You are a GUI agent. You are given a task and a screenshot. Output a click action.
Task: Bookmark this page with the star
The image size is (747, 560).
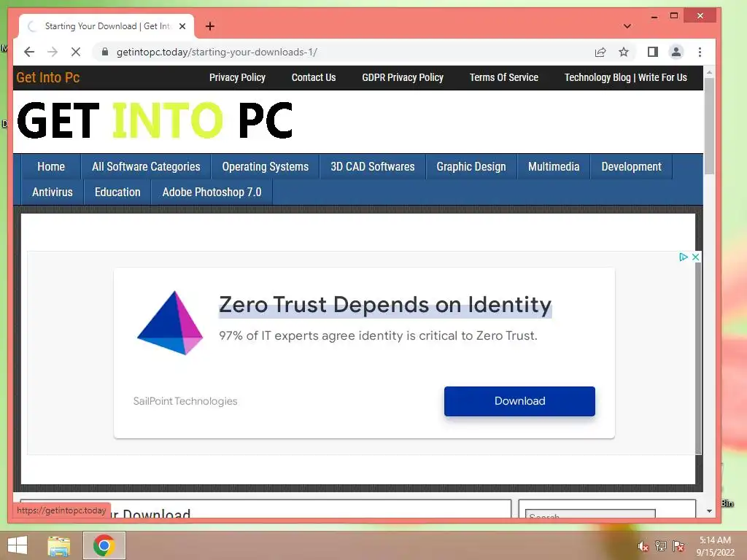click(x=624, y=52)
